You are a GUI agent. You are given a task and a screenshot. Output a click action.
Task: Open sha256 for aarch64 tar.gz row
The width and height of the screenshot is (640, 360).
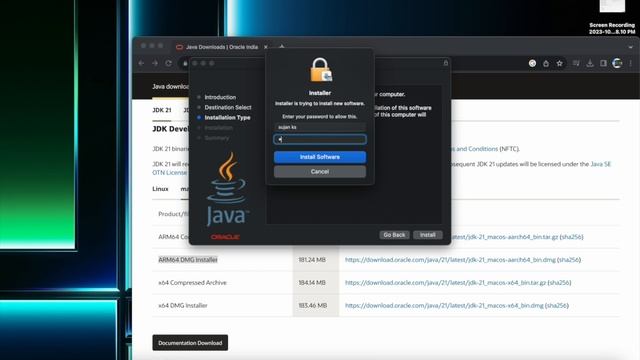tap(571, 237)
